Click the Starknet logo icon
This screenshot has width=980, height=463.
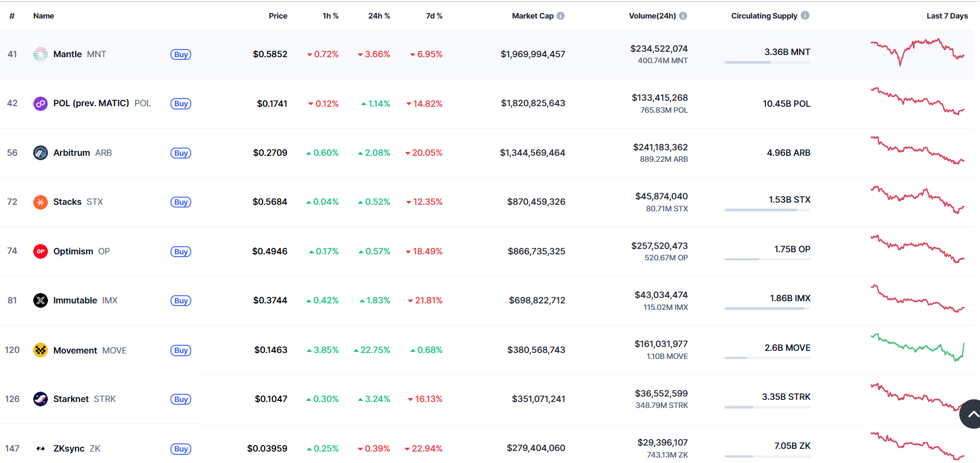click(x=40, y=399)
